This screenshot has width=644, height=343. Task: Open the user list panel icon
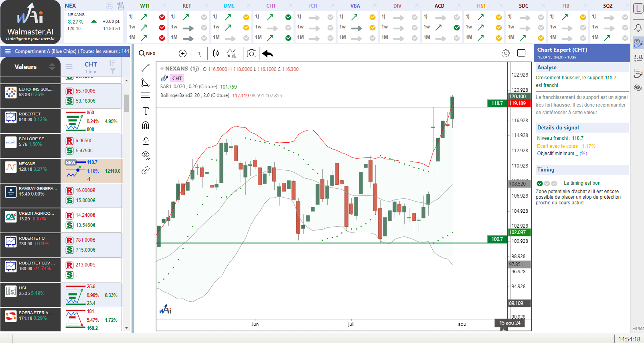[x=638, y=59]
